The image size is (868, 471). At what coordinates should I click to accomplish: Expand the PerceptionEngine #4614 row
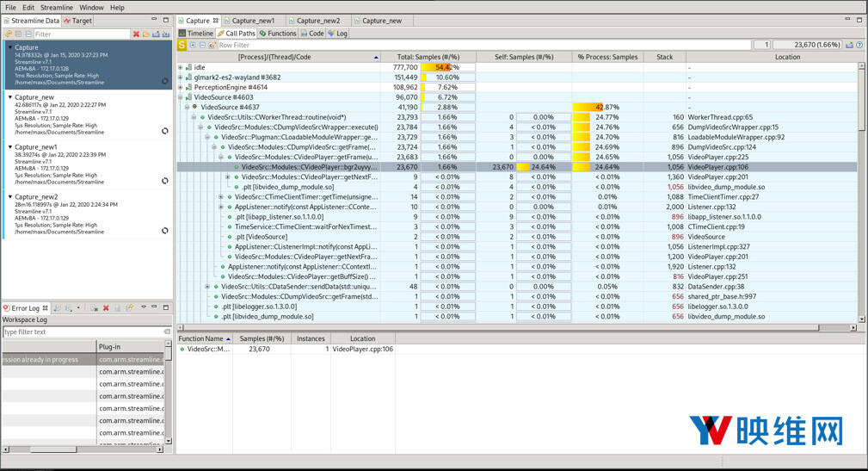tap(181, 87)
